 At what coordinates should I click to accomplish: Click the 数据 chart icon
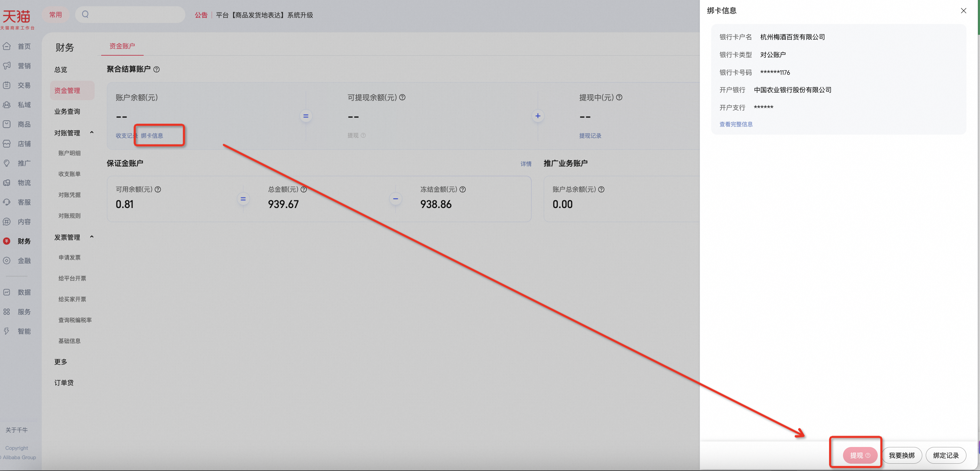[7, 292]
